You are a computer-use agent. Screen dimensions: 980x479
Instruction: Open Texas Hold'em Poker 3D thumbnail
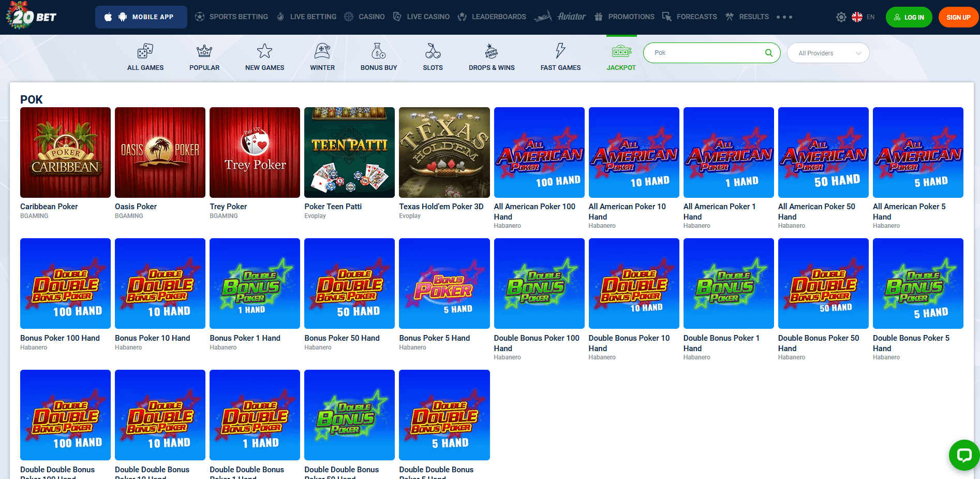(x=444, y=152)
